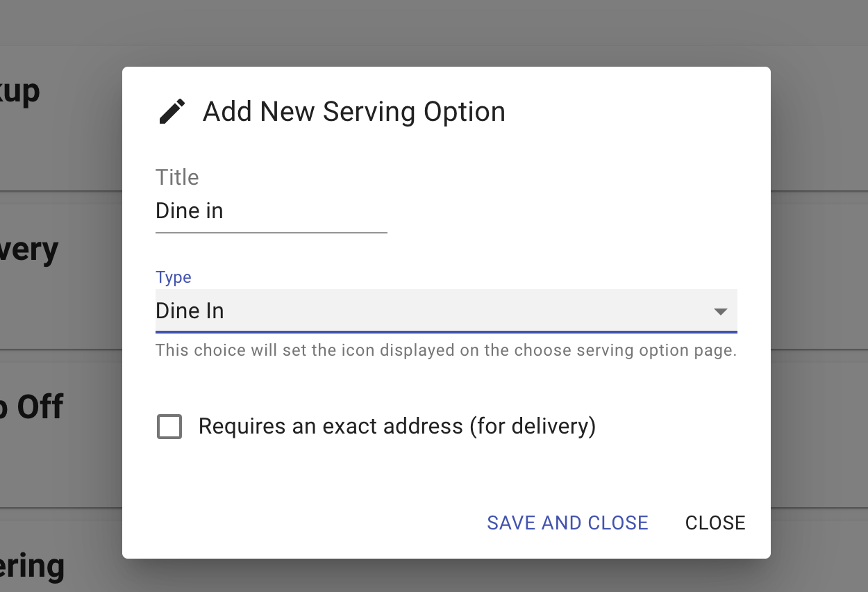Click the underline beneath the Title input
This screenshot has height=592, width=868.
click(x=271, y=232)
